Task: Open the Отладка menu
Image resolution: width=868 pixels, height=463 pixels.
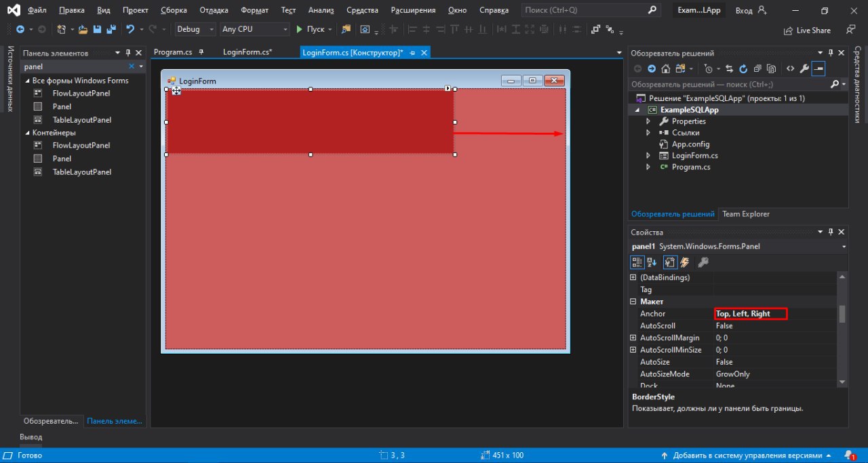Action: click(x=214, y=11)
